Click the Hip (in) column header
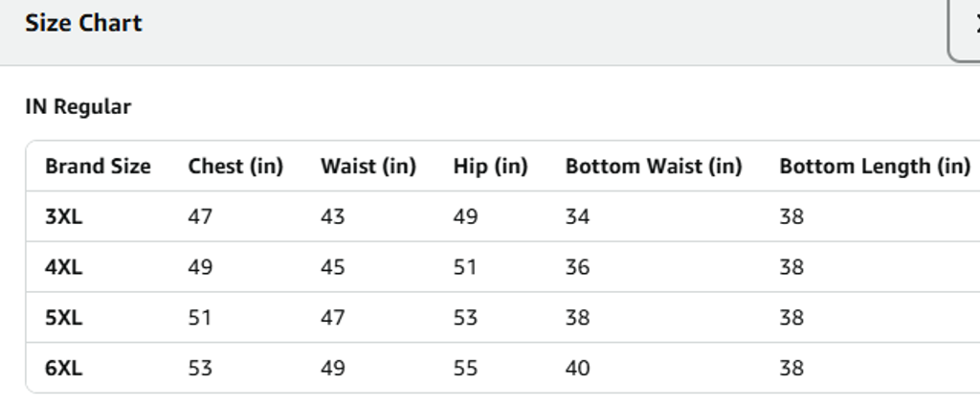This screenshot has height=407, width=980. click(x=491, y=167)
